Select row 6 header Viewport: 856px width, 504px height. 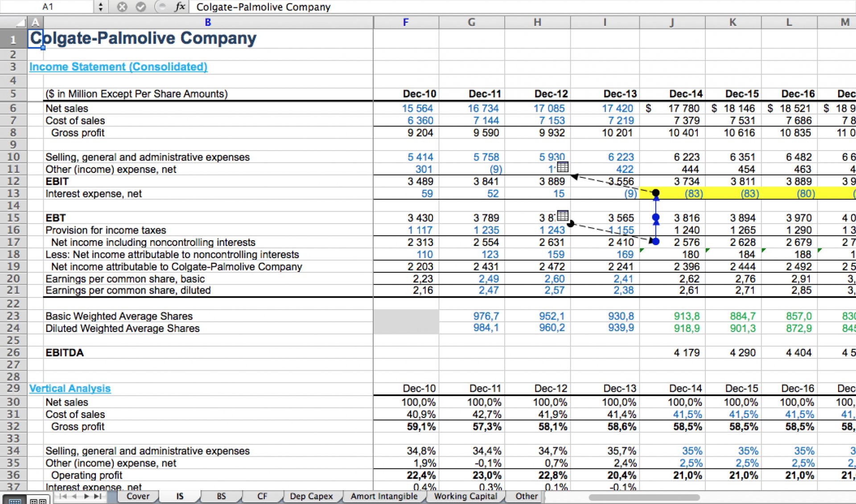click(x=13, y=108)
